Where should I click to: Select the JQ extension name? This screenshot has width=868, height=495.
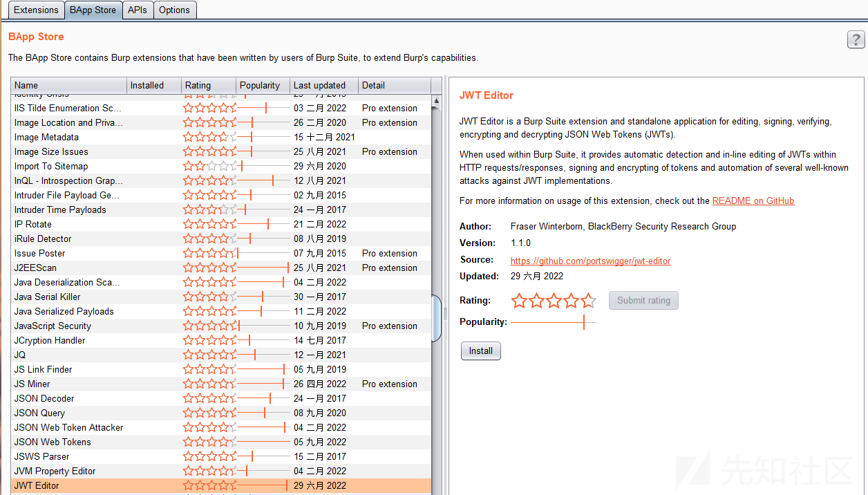pyautogui.click(x=20, y=355)
